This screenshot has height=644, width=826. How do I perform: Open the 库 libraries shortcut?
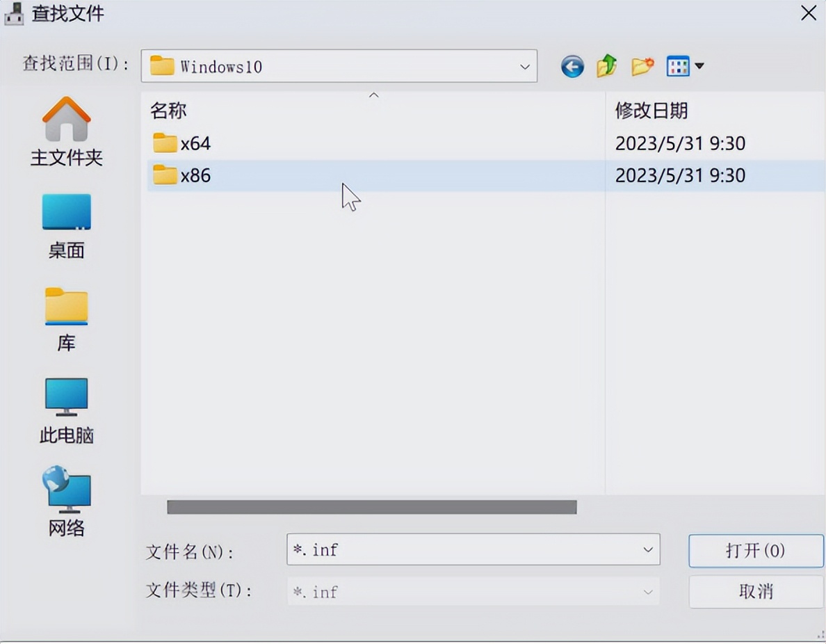tap(66, 319)
